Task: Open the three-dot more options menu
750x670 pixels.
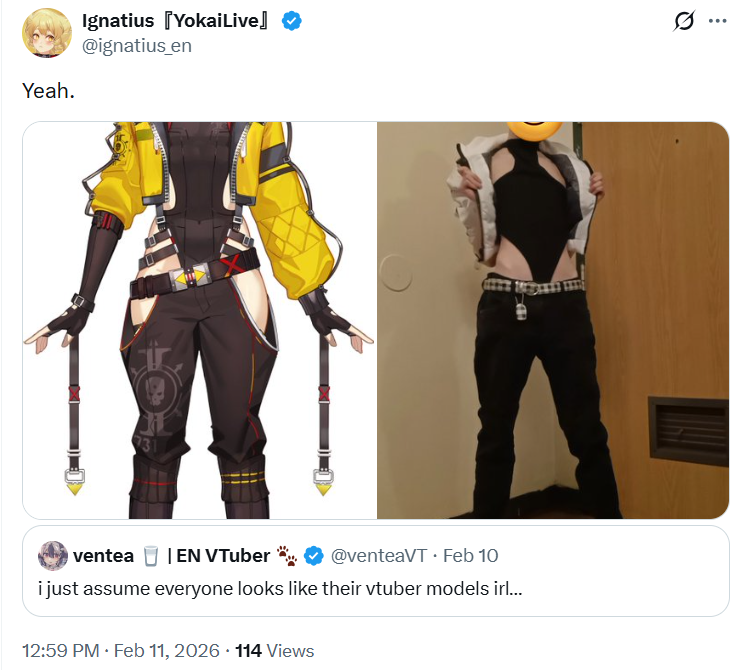Action: coord(718,21)
